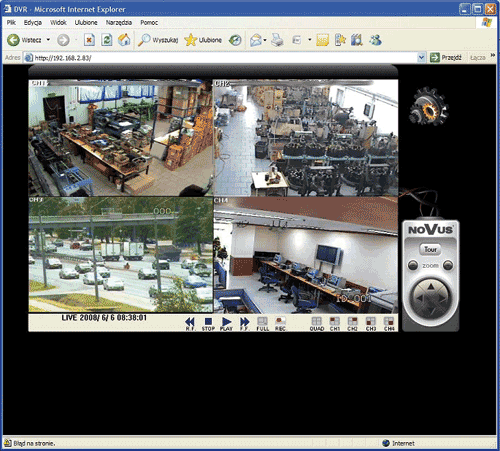Screen dimensions: 500x451
Task: Click the zoom in knob right of zoom
Action: [448, 265]
